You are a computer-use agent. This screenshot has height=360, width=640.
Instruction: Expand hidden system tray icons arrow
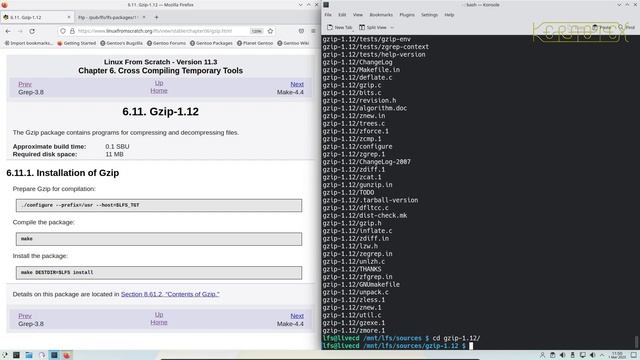602,355
